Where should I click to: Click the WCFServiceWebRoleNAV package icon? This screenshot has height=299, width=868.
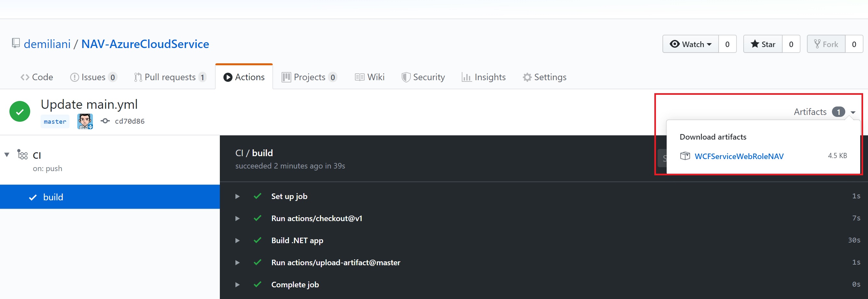[x=685, y=156]
